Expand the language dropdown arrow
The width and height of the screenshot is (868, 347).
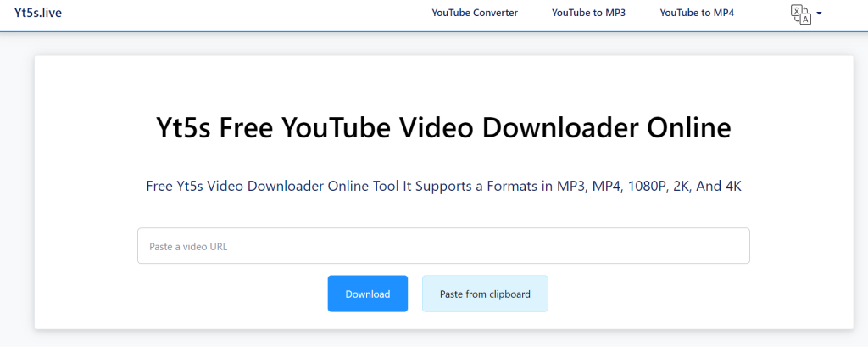pyautogui.click(x=819, y=14)
